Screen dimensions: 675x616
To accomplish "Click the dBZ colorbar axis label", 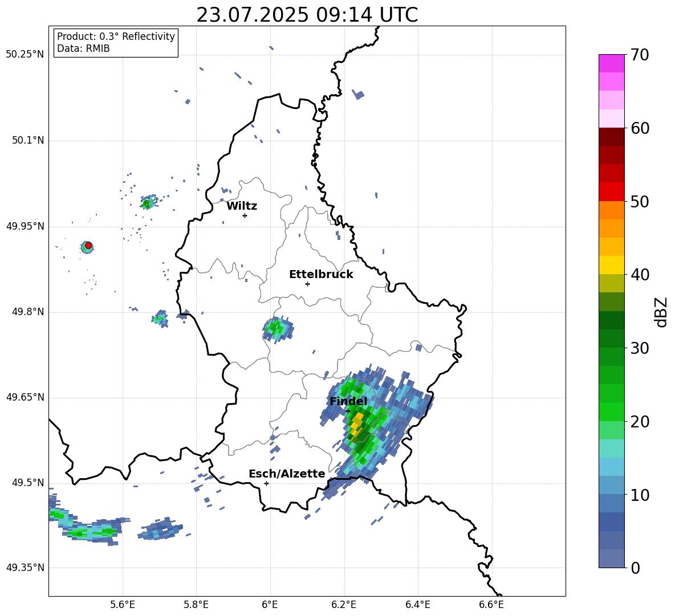I will [x=661, y=312].
